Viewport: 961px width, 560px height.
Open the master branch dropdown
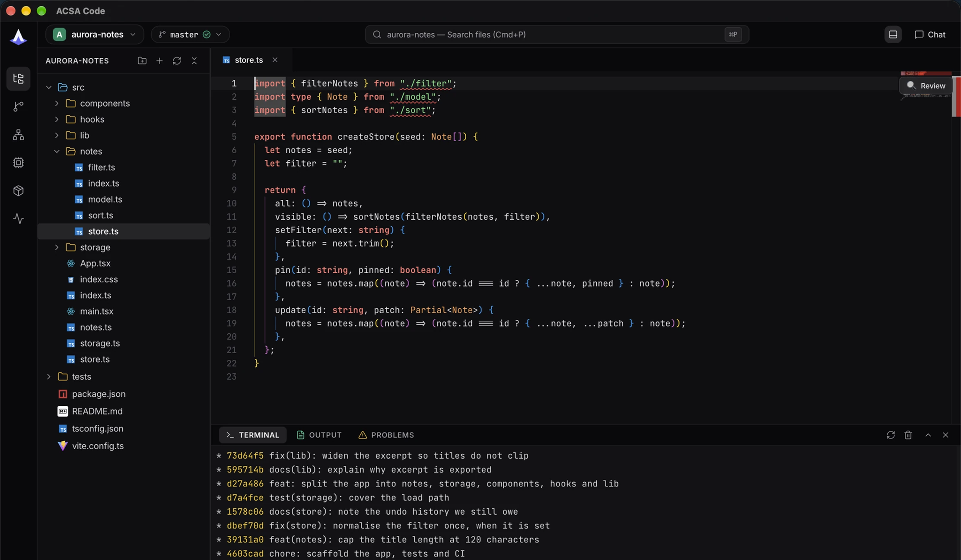point(190,35)
